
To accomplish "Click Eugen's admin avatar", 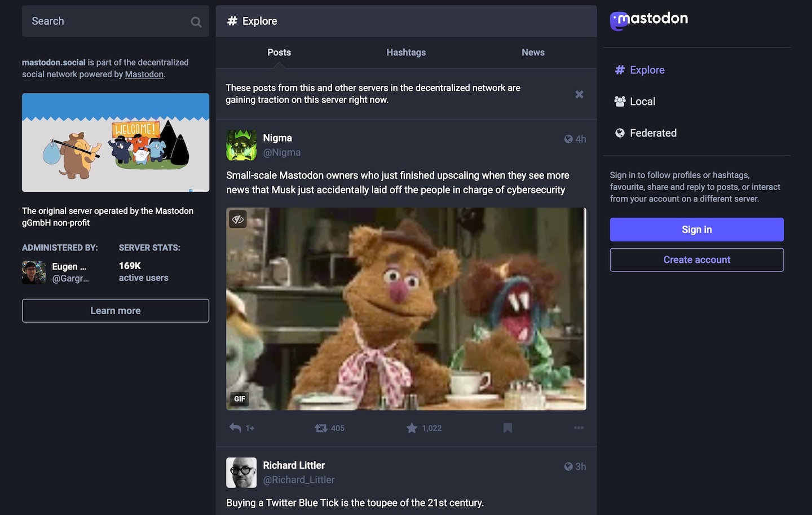I will point(34,272).
